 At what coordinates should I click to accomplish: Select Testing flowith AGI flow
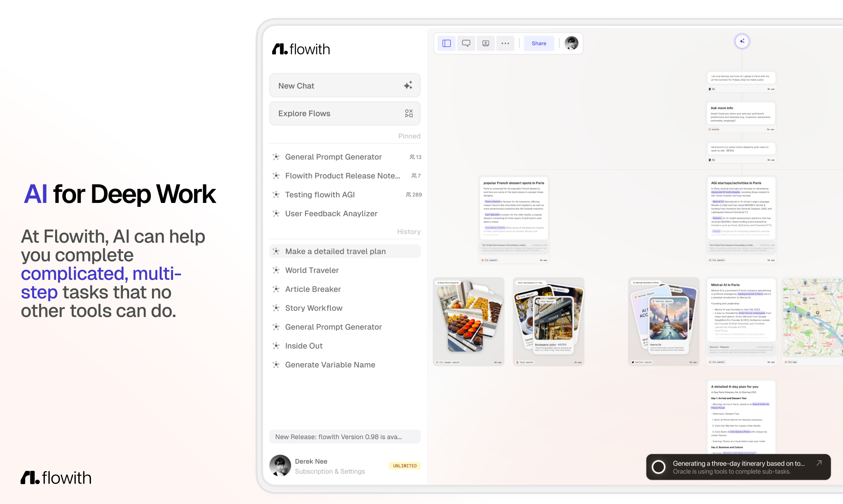click(x=320, y=195)
